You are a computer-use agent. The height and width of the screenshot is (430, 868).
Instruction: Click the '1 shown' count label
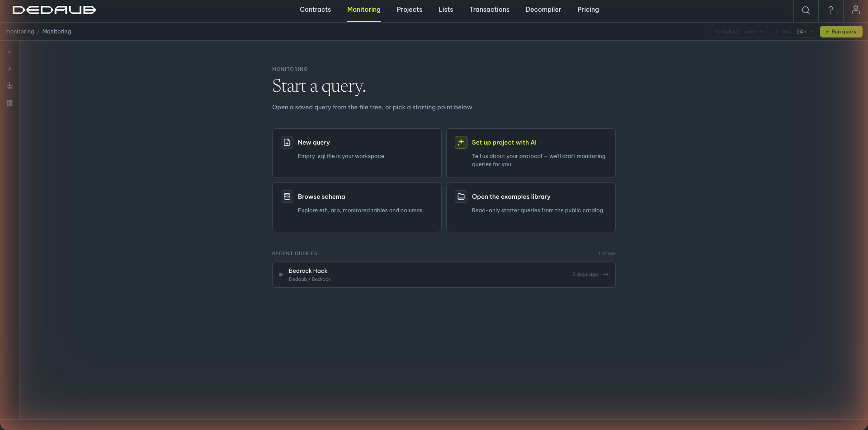coord(607,254)
